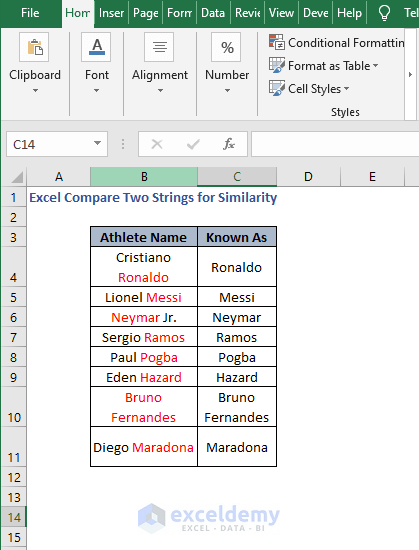Select the 'Diego Maradona' cell
This screenshot has height=550, width=419.
pos(144,447)
